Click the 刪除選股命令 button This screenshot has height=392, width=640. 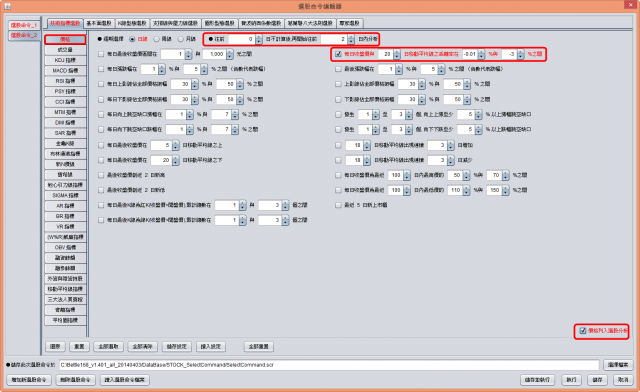pyautogui.click(x=76, y=380)
